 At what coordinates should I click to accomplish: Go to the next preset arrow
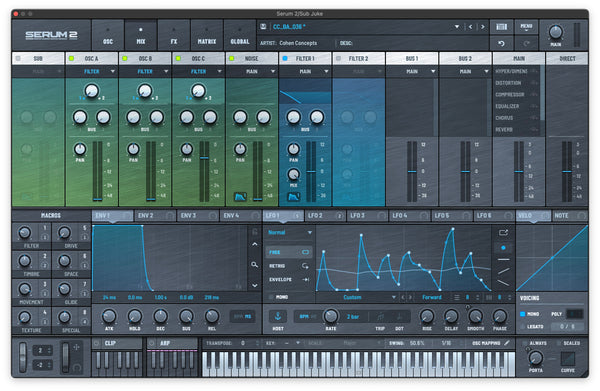click(x=483, y=27)
